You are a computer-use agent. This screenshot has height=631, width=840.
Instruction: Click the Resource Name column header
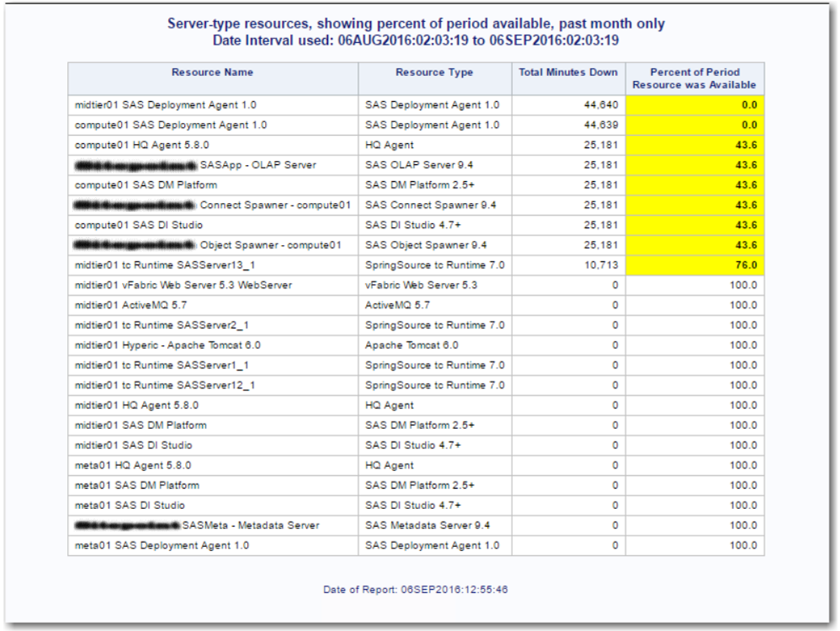212,73
